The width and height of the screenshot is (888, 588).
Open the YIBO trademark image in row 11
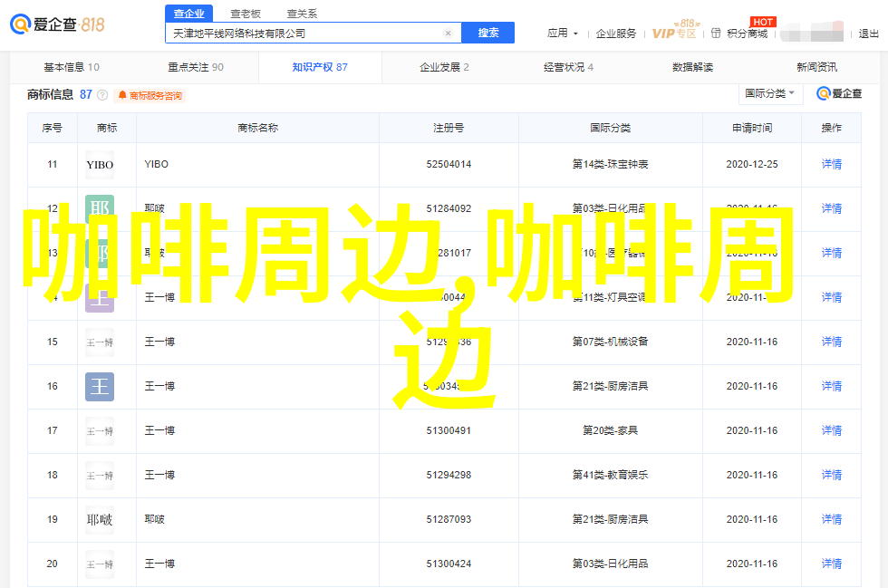coord(100,165)
